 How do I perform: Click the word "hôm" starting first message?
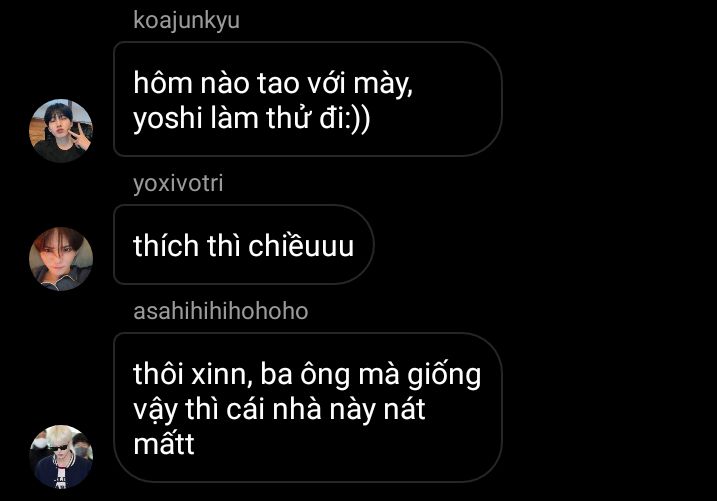(x=163, y=83)
